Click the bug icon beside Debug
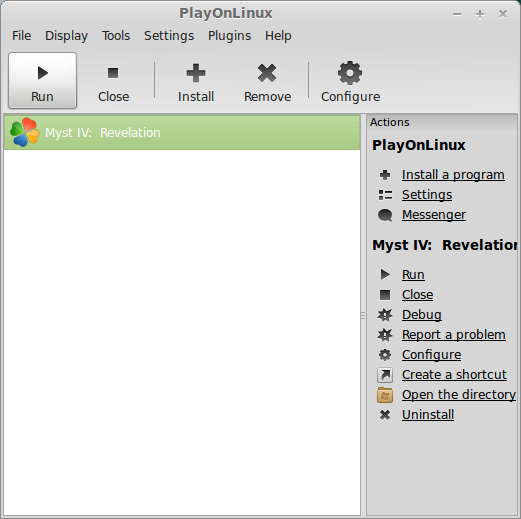The width and height of the screenshot is (521, 519). [x=385, y=315]
